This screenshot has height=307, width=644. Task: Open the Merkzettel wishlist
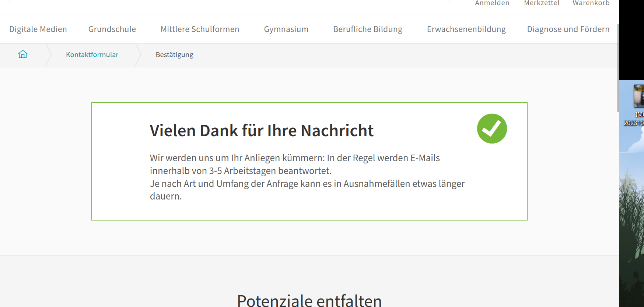[541, 3]
